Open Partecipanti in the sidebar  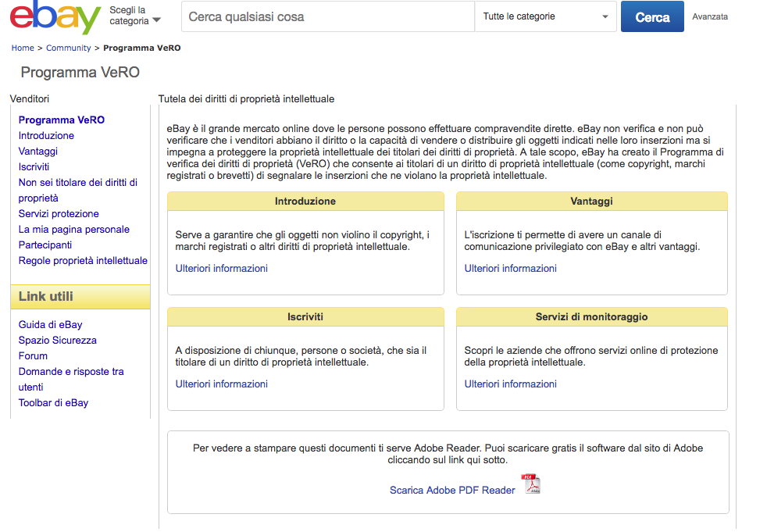45,245
